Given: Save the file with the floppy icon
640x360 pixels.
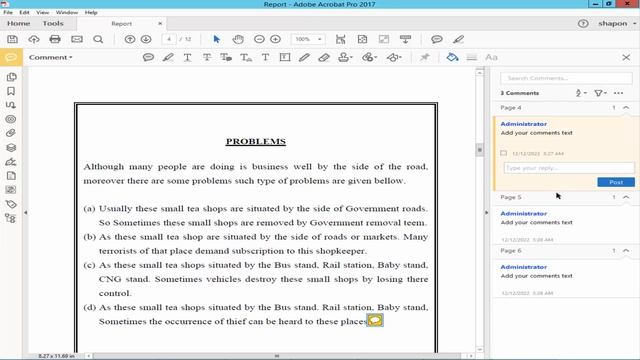Looking at the screenshot, I should 12,39.
